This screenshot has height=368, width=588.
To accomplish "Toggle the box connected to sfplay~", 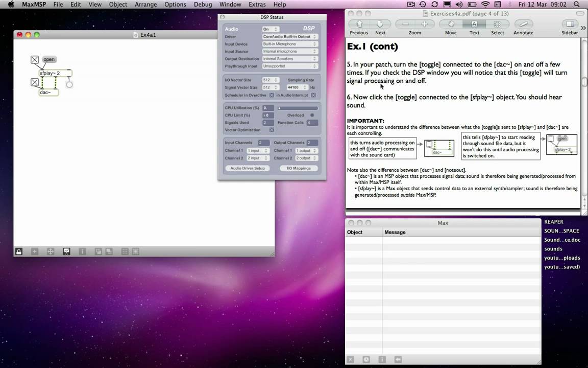I will pyautogui.click(x=35, y=59).
